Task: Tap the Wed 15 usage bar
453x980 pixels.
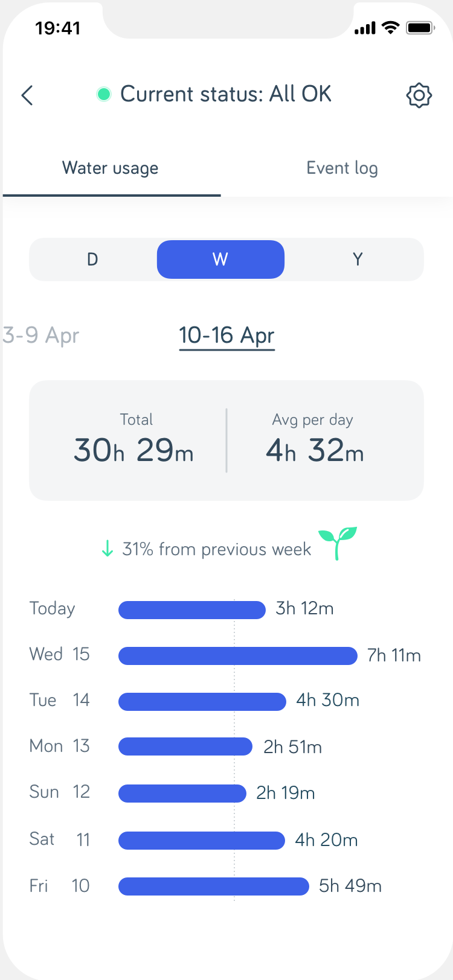Action: [x=237, y=656]
